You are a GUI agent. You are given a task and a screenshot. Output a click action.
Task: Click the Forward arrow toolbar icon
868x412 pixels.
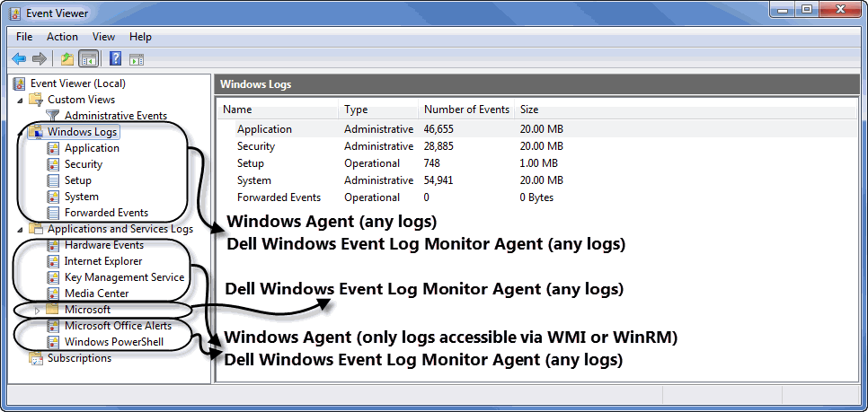tap(40, 59)
